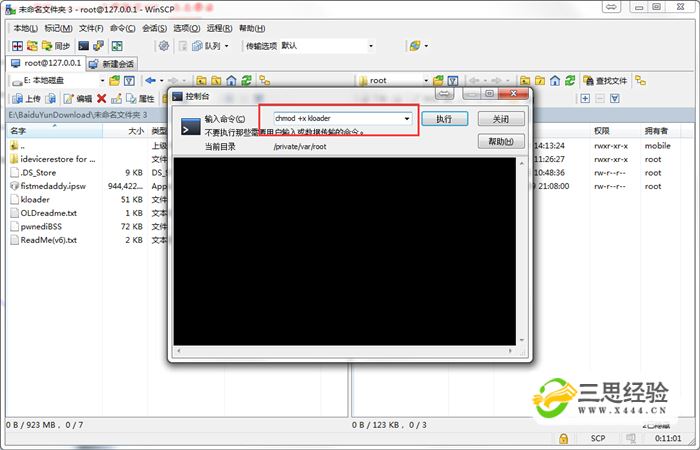Image resolution: width=700 pixels, height=450 pixels.
Task: Click the 关闭 button in console dialog
Action: (501, 119)
